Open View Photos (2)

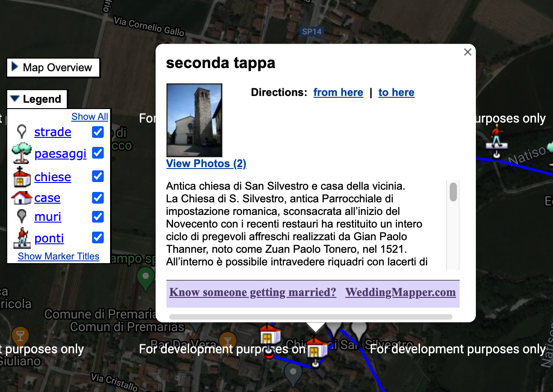(x=206, y=164)
